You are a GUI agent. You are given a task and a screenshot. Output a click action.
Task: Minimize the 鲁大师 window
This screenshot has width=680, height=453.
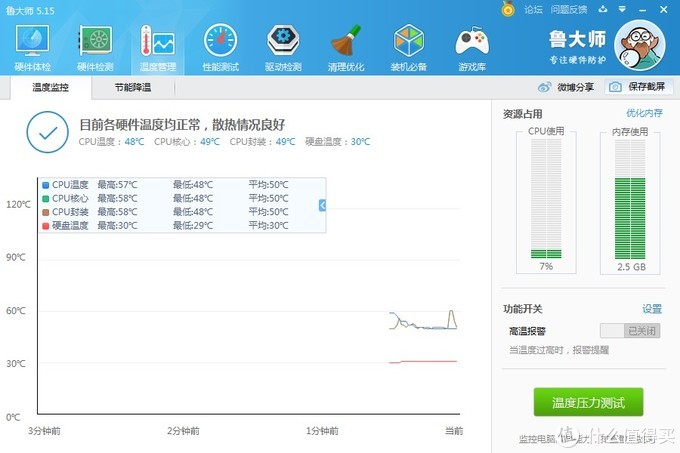click(x=642, y=10)
